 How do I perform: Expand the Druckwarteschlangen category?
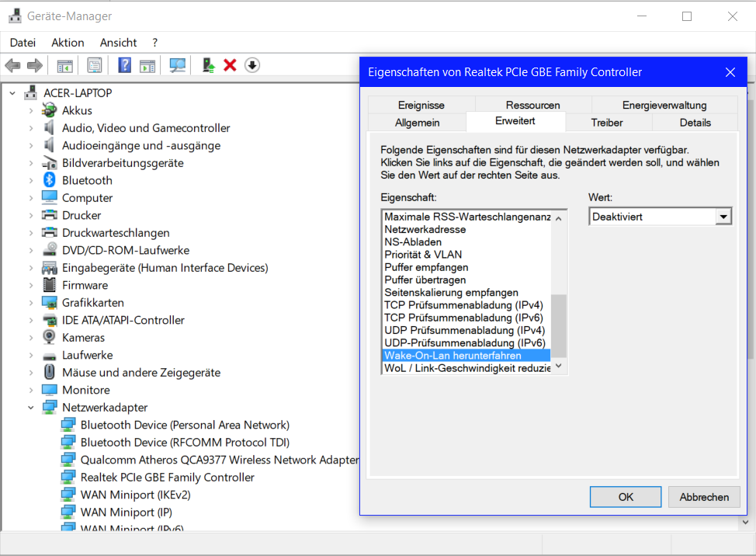point(31,233)
